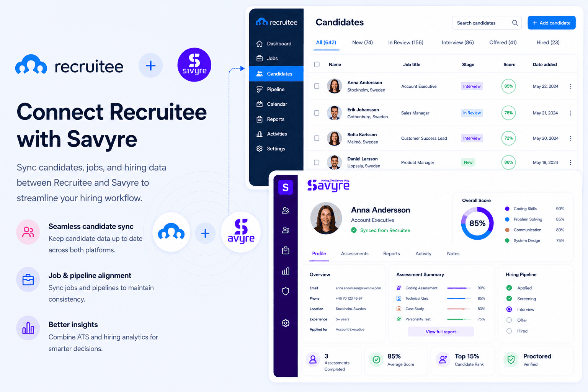Select the Hired radio in Hiring Pipeline
588x392 pixels.
coord(509,331)
